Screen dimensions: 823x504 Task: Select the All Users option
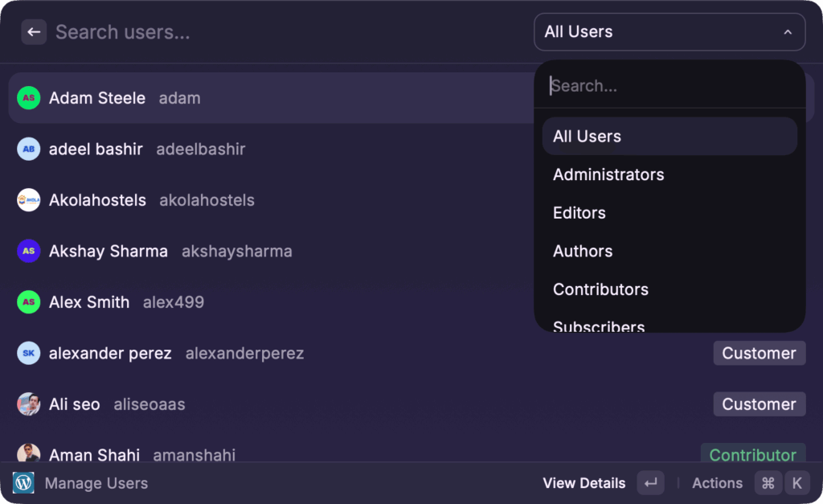[587, 137]
